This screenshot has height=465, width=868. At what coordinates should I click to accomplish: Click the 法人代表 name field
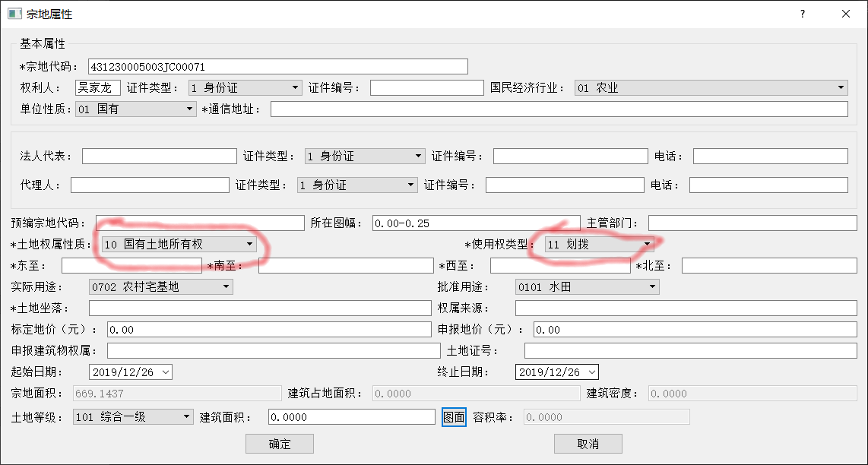pos(159,156)
